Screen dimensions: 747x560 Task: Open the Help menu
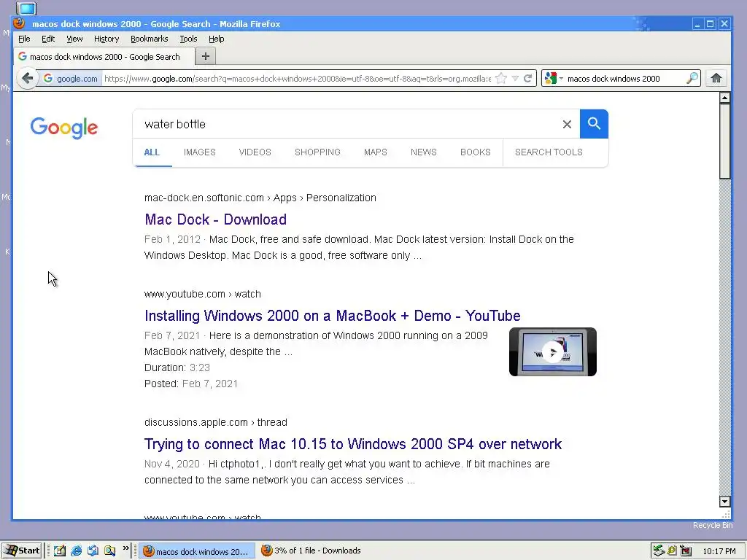(216, 39)
